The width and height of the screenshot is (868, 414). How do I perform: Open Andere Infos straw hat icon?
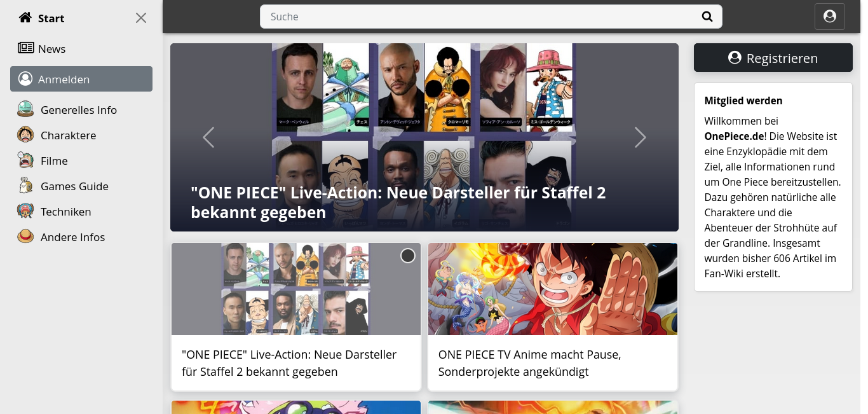click(x=25, y=237)
